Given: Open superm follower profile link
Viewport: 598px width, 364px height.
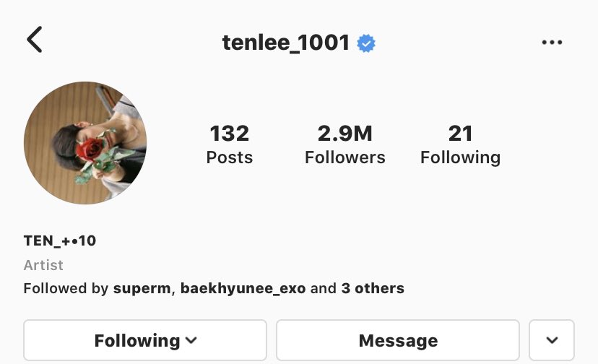Looking at the screenshot, I should tap(142, 288).
